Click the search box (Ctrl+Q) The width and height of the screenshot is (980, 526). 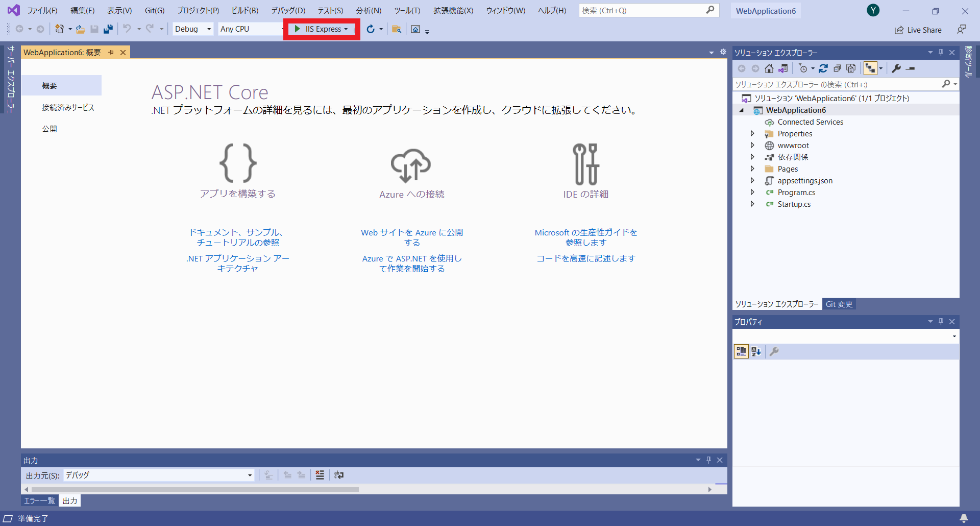click(649, 10)
